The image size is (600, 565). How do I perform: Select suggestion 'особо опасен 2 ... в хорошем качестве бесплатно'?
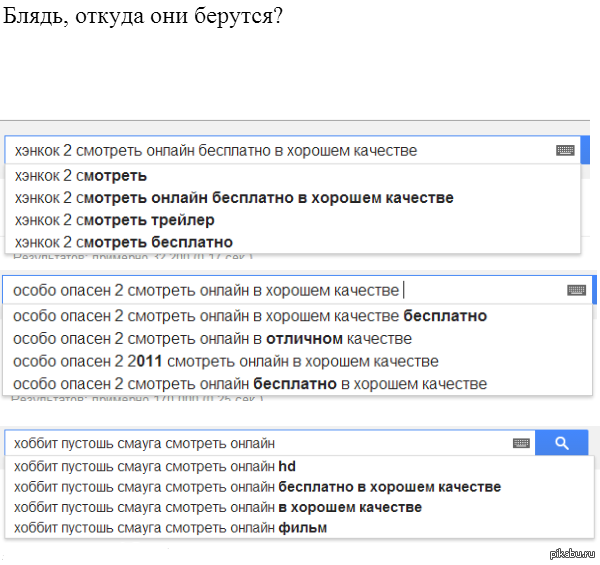point(297,316)
